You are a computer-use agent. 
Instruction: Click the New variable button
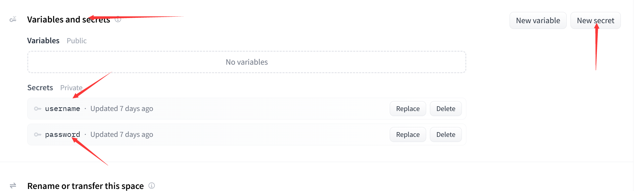click(538, 20)
